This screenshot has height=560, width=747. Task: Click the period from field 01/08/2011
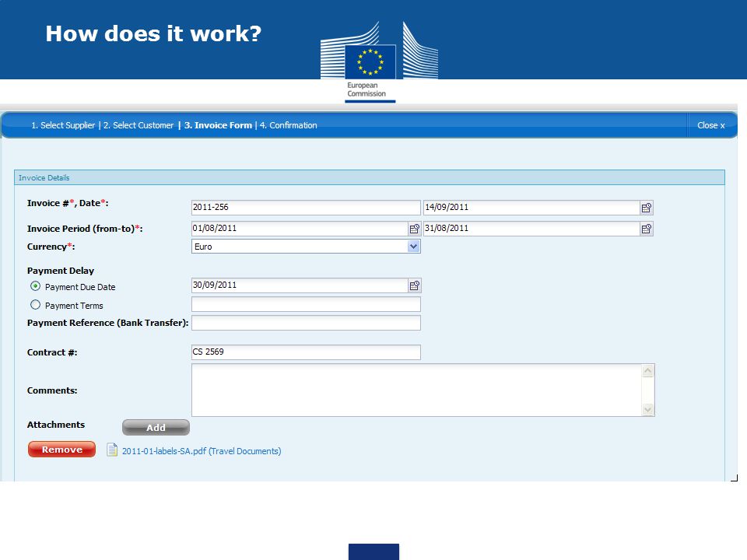tap(300, 229)
